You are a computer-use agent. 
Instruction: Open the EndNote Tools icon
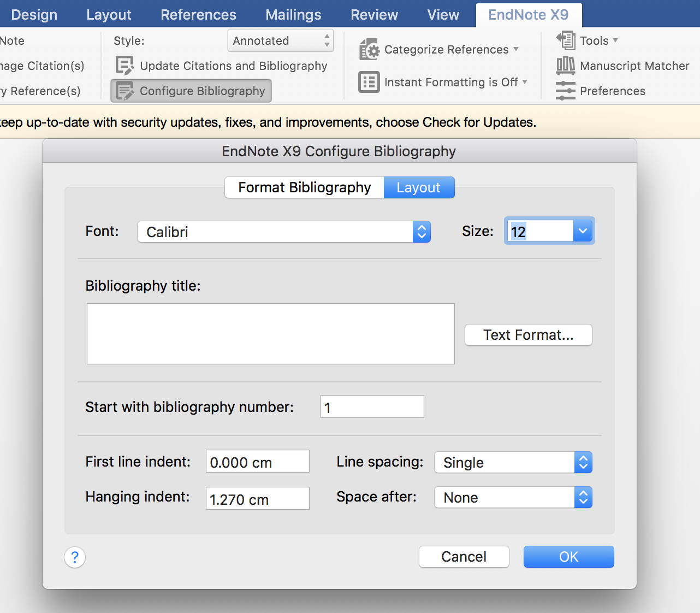click(566, 40)
